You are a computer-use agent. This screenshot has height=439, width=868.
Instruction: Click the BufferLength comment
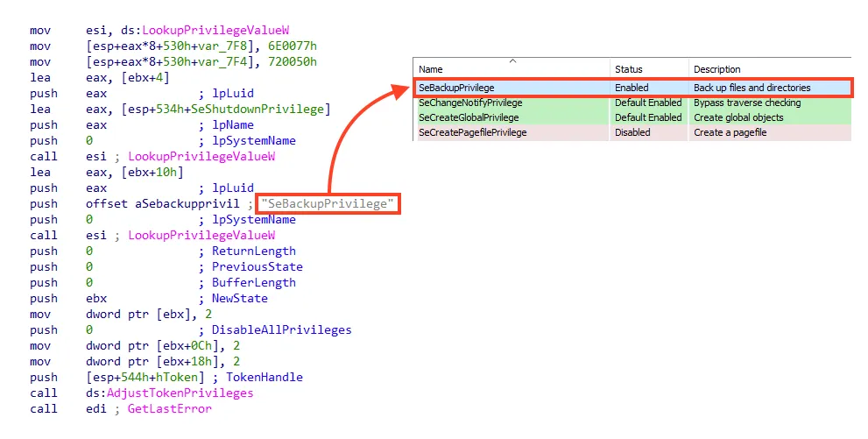(x=253, y=283)
